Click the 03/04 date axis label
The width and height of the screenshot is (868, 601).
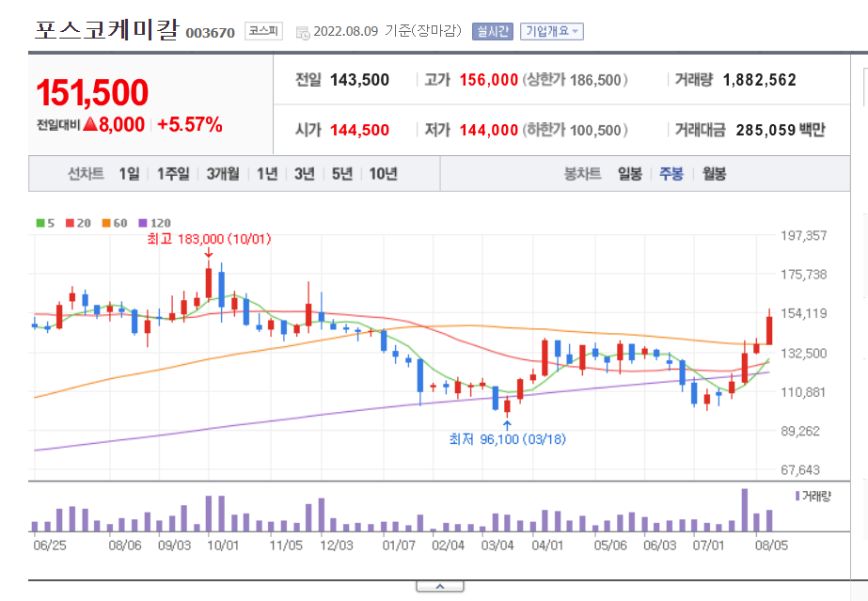tap(497, 546)
